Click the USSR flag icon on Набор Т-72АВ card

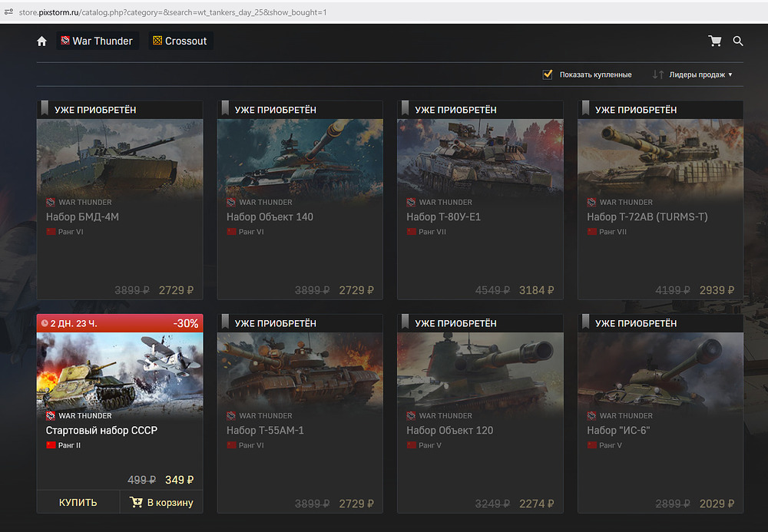click(592, 232)
